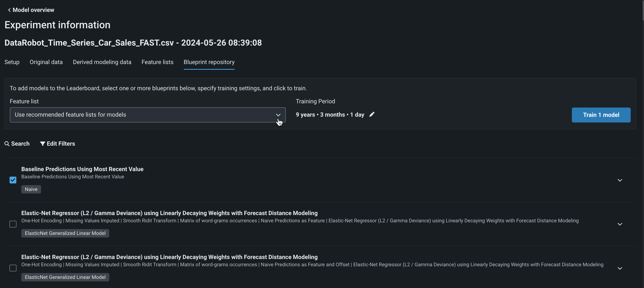Screen dimensions: 644x288
Task: Expand the second Elastic-Net Regressor row
Action: pos(619,268)
